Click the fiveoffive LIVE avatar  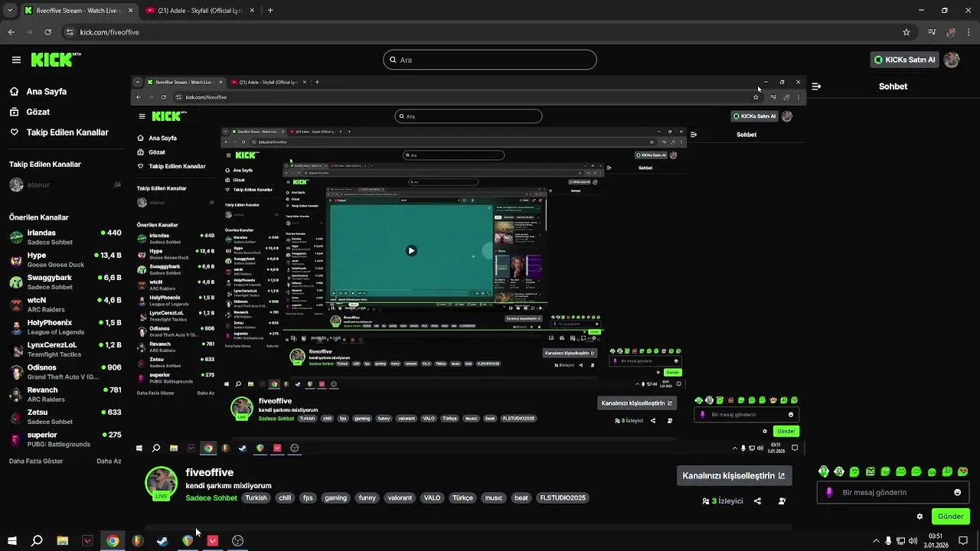(x=161, y=483)
